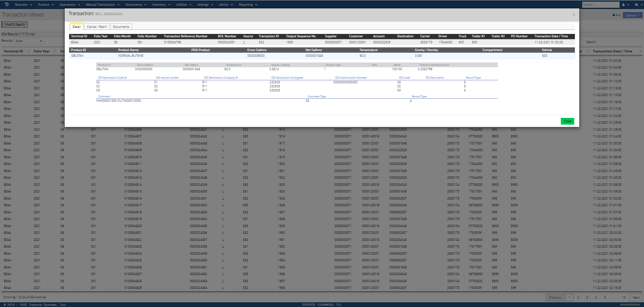Open the Manual Transactions menu
Screen dimensions: 644x307
pos(102,5)
